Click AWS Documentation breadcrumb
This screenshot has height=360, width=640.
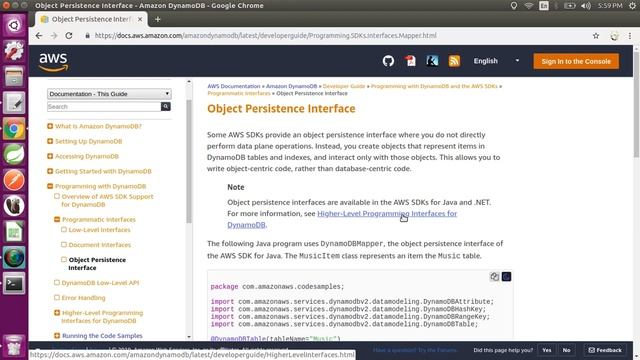click(233, 86)
